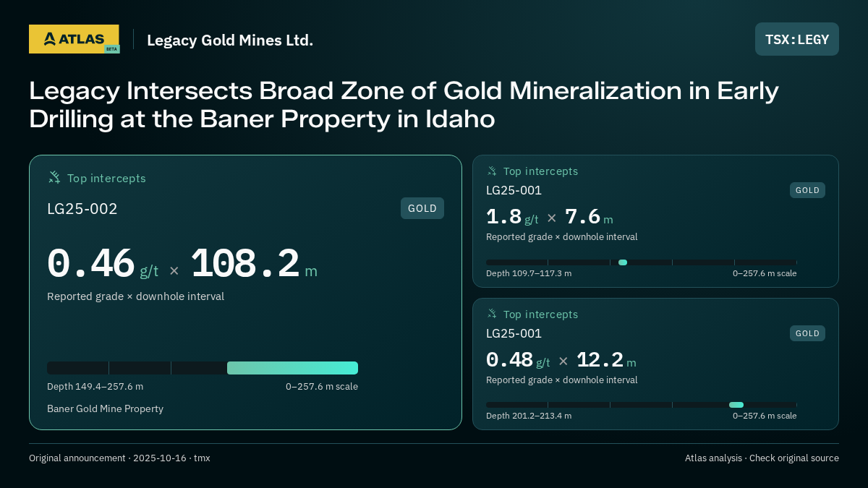Screen dimensions: 868x488
Task: Click the 1.8 g/t grade value
Action: coord(512,217)
